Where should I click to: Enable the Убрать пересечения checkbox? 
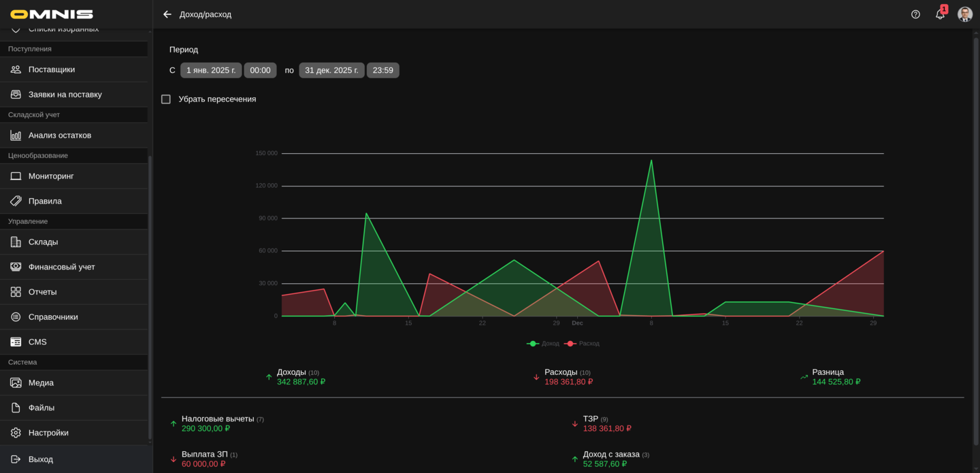[166, 99]
